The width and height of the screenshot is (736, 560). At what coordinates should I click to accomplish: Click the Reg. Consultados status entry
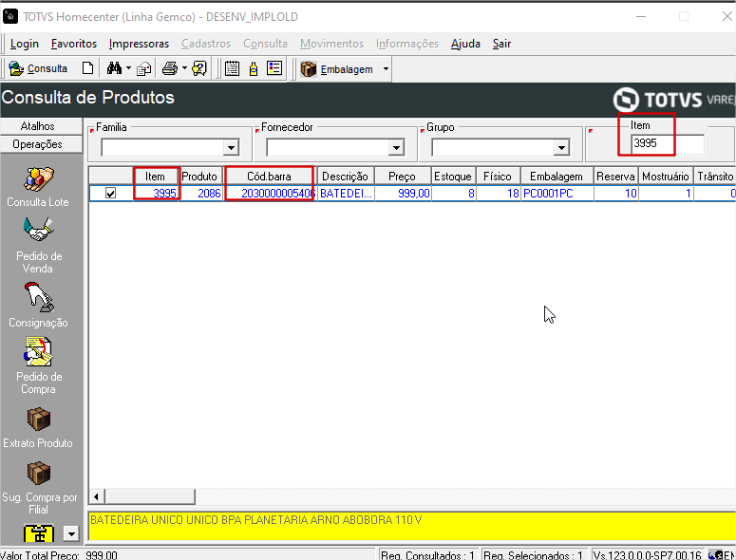coord(428,555)
